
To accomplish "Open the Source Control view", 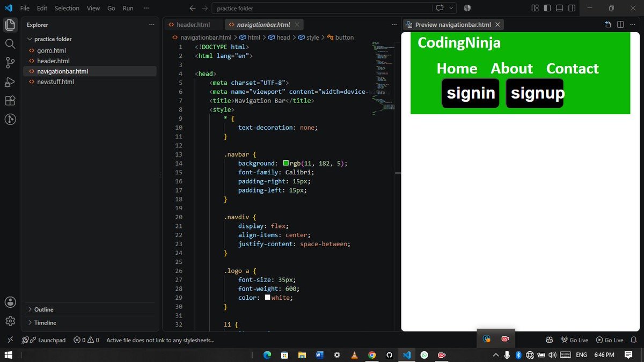I will (x=10, y=63).
